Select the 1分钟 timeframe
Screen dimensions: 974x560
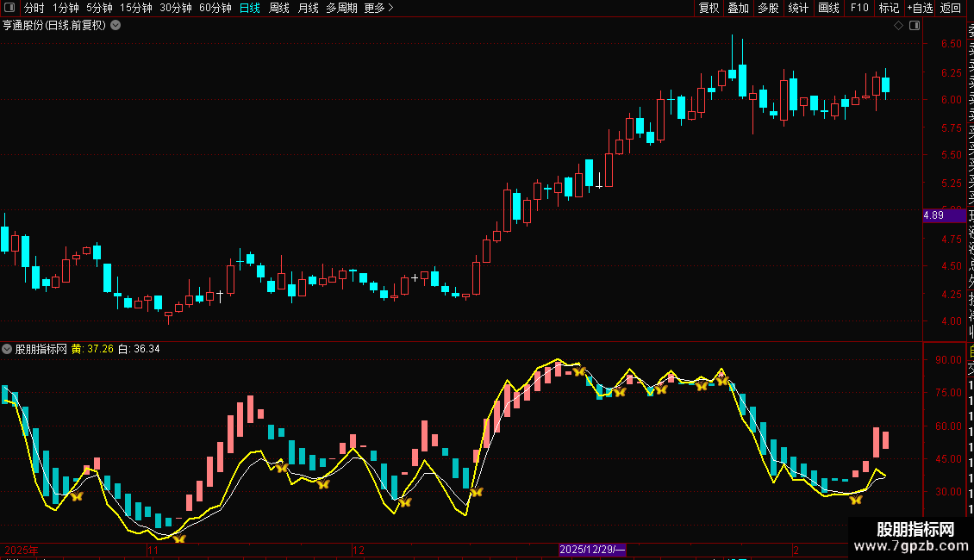(66, 8)
